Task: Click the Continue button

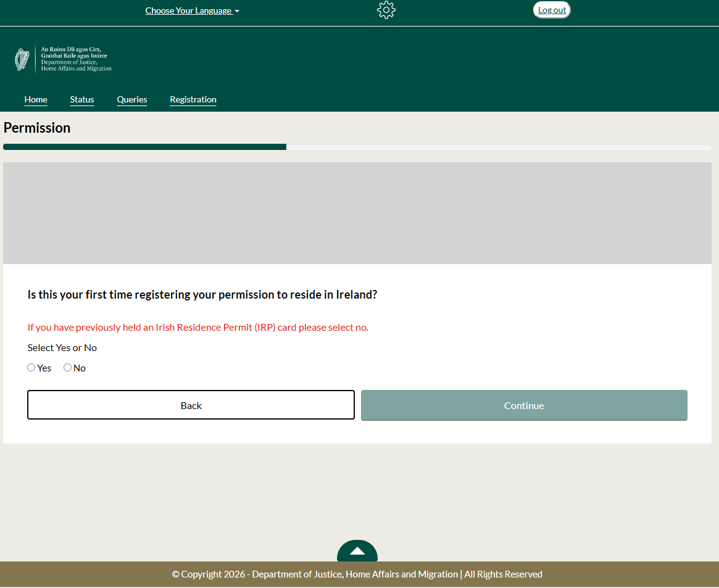Action: pyautogui.click(x=524, y=405)
